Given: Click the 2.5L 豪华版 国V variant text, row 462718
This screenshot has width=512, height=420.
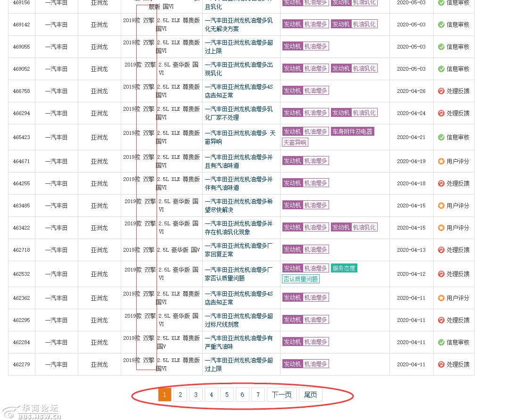Looking at the screenshot, I should pyautogui.click(x=179, y=250).
